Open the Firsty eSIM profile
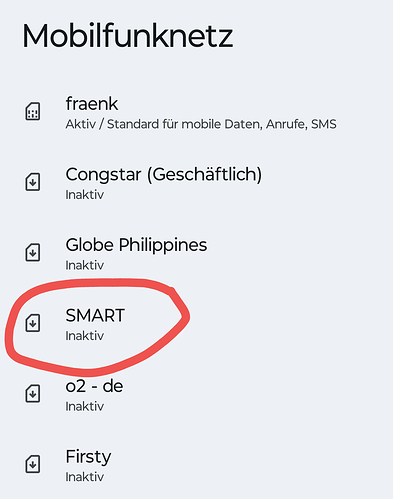 196,465
